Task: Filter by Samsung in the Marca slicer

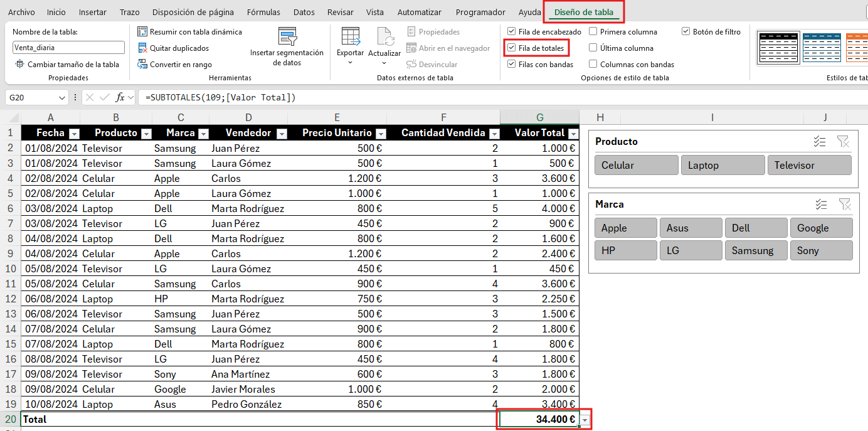Action: 756,250
